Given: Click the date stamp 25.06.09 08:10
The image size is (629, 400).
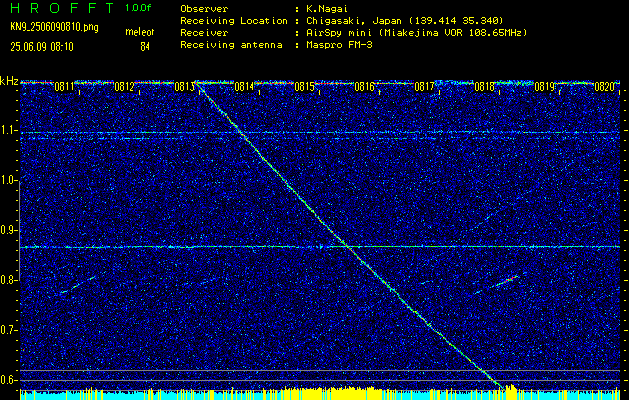Looking at the screenshot, I should (42, 47).
